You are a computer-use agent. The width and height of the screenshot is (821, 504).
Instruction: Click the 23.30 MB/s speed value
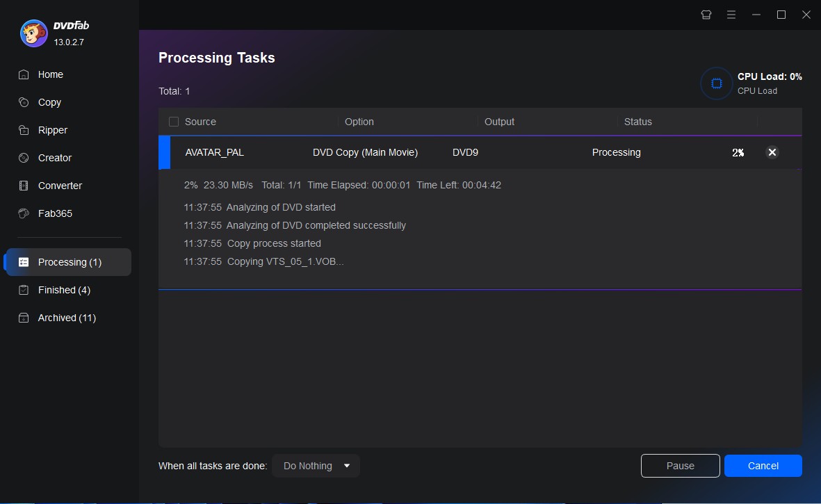[x=228, y=185]
